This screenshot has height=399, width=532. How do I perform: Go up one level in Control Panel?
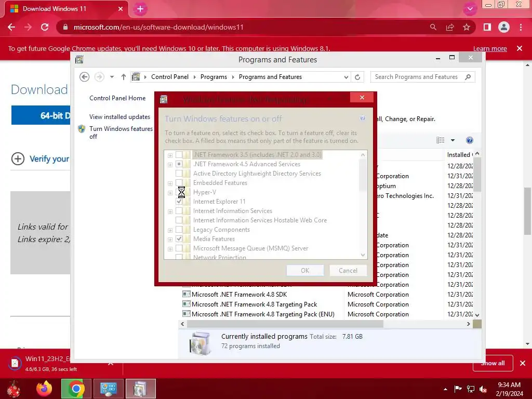click(x=124, y=77)
